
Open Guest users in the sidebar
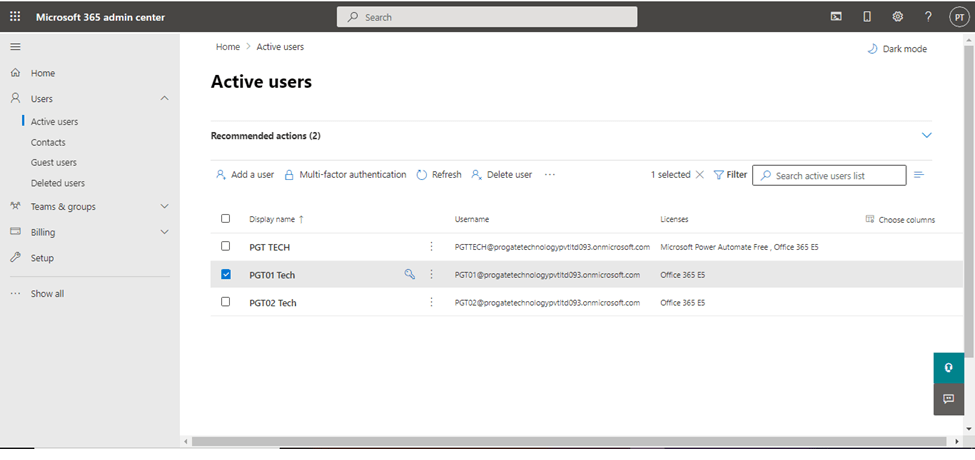click(x=53, y=162)
